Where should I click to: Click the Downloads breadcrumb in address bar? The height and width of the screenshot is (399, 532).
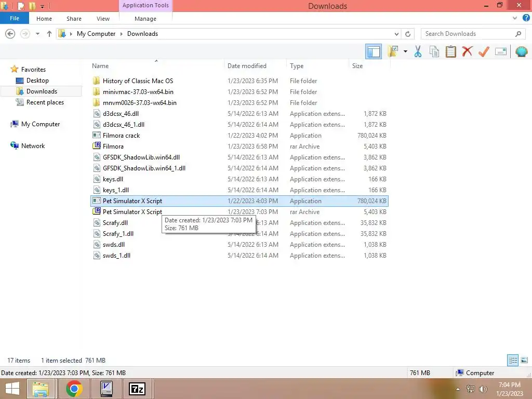tap(142, 34)
